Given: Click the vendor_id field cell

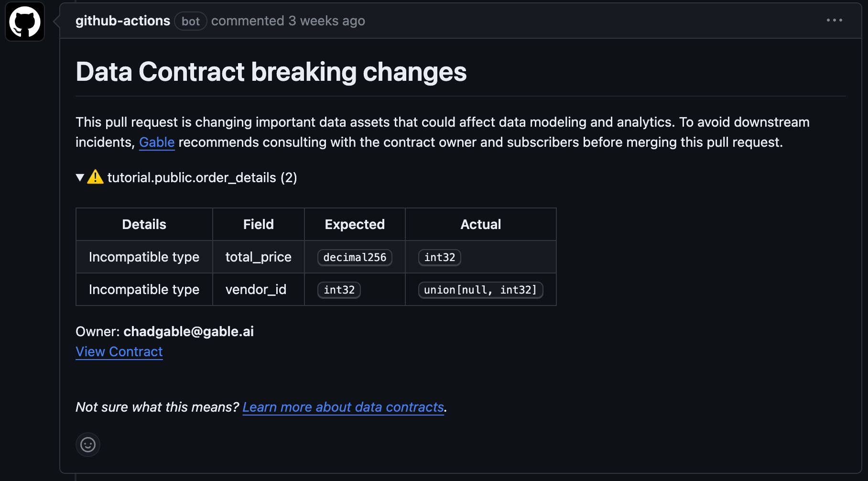Looking at the screenshot, I should [x=256, y=290].
